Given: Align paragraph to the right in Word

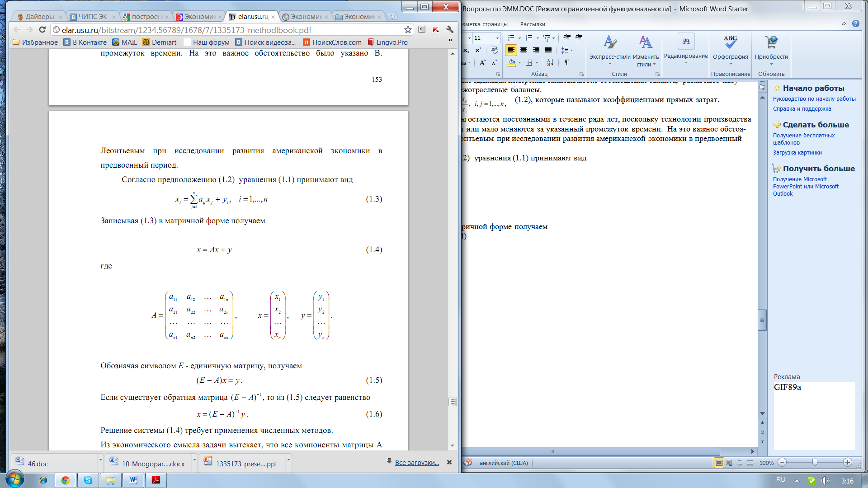Looking at the screenshot, I should pos(536,50).
